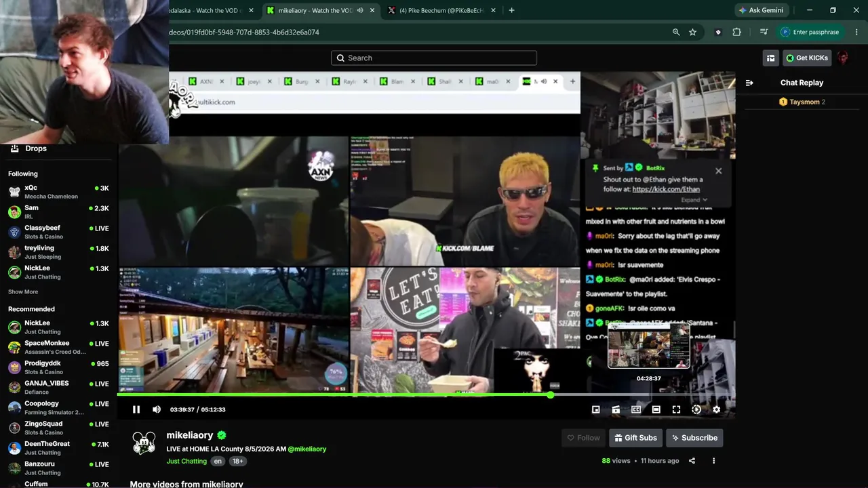
Task: Open Prodigyddk in Recommended channels
Action: 58,367
